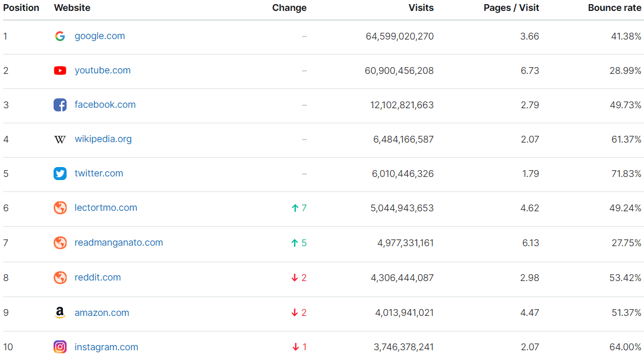Click the globe icon beside lectortmo.com
Viewport: 644px width, 357px height.
[60, 208]
